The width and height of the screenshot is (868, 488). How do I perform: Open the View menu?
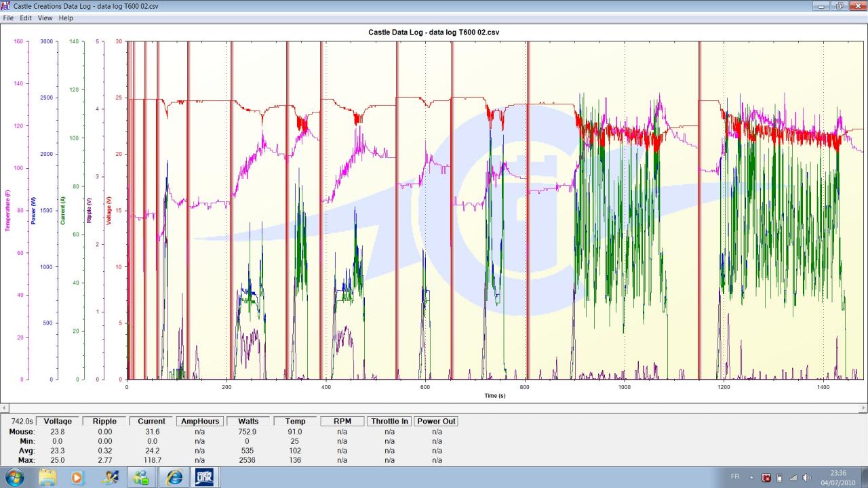click(x=45, y=18)
